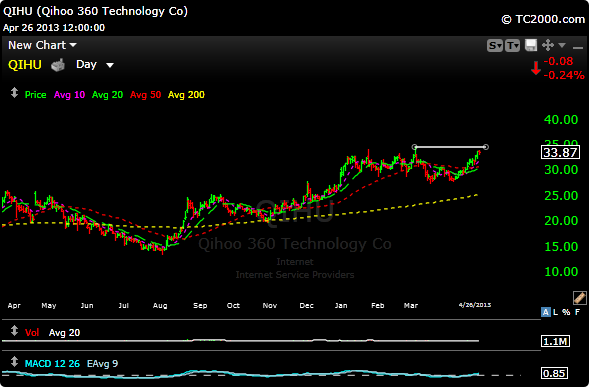Click the -0.08 net change value
Viewport: 589px width, 387px height.
click(558, 61)
